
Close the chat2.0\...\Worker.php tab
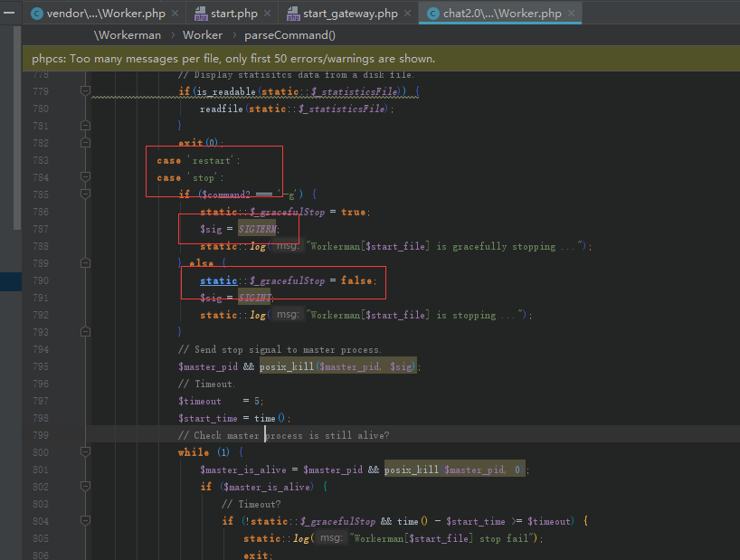click(x=571, y=14)
